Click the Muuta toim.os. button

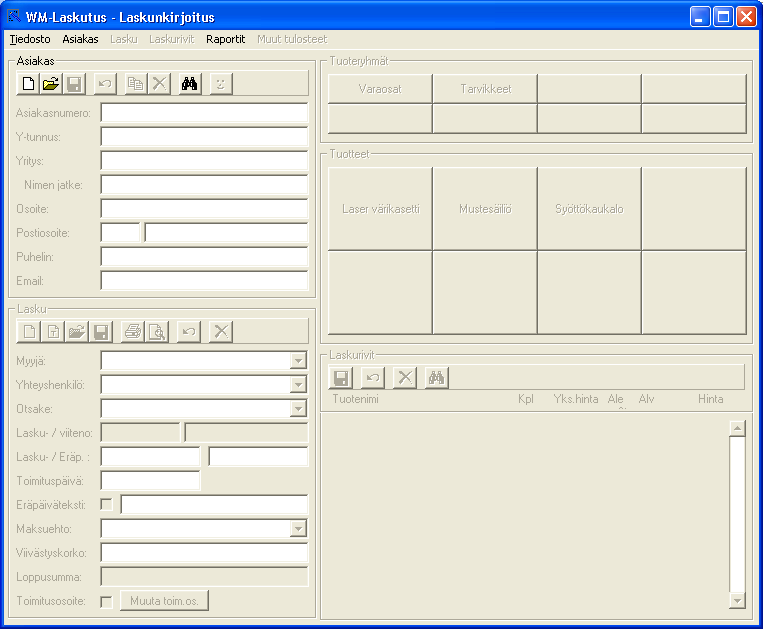[x=164, y=601]
